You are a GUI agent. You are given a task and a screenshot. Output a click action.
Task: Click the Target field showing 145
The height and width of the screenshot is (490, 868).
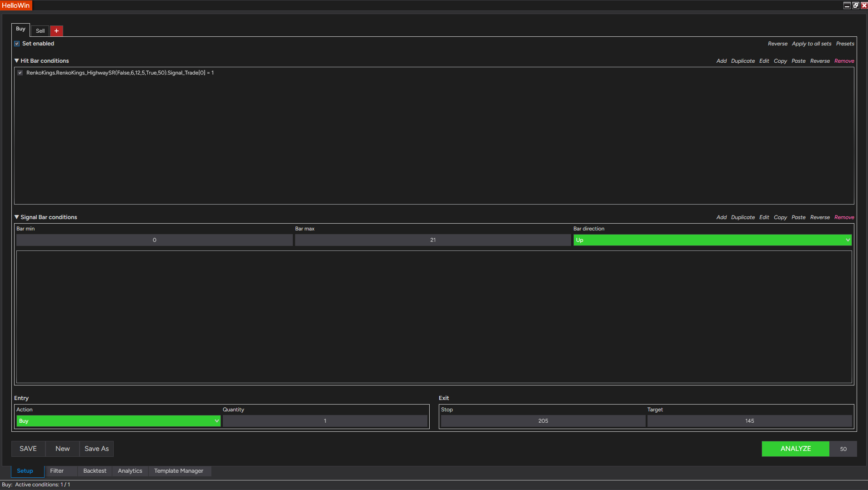(x=749, y=421)
